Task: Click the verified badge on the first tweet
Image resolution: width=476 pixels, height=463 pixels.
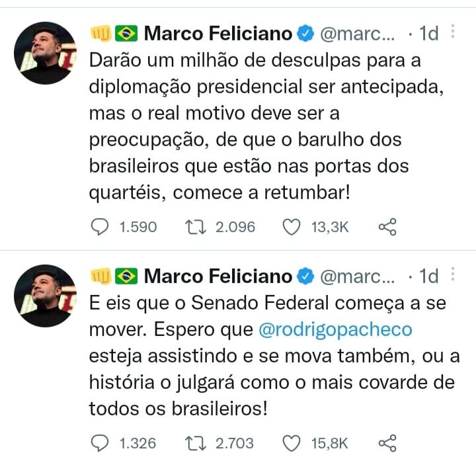Action: (305, 34)
